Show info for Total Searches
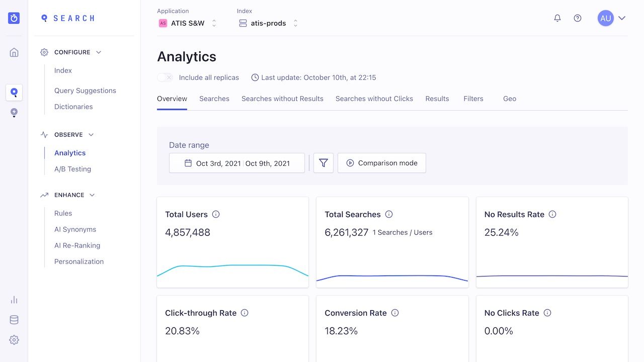 (389, 214)
